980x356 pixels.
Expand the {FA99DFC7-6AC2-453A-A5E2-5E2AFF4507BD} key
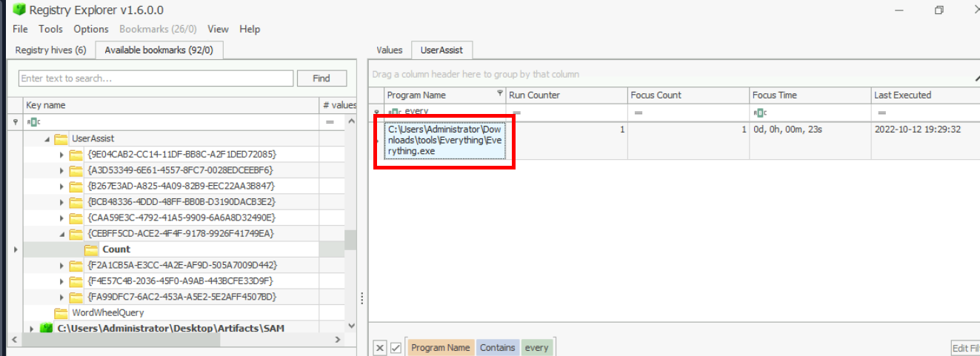coord(61,296)
